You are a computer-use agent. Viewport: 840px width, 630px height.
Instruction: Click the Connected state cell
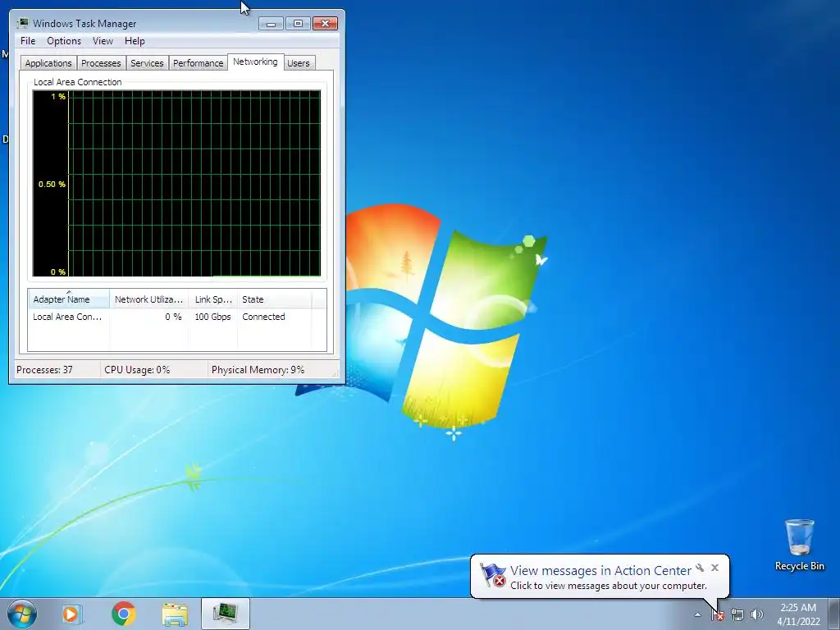coord(263,317)
